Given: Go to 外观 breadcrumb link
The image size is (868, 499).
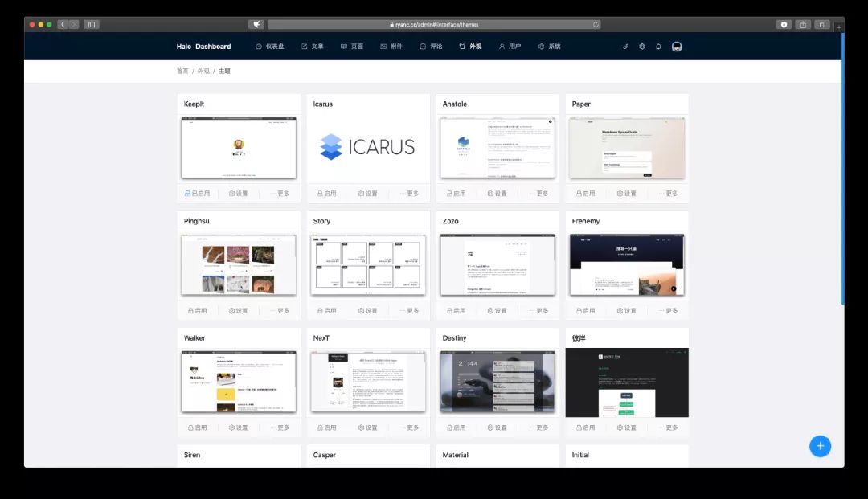Looking at the screenshot, I should pos(203,71).
